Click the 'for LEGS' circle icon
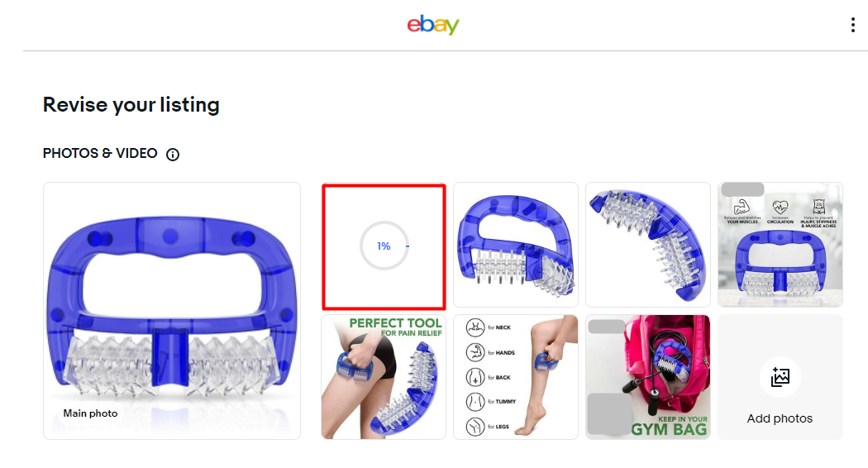The width and height of the screenshot is (868, 468). click(x=475, y=427)
